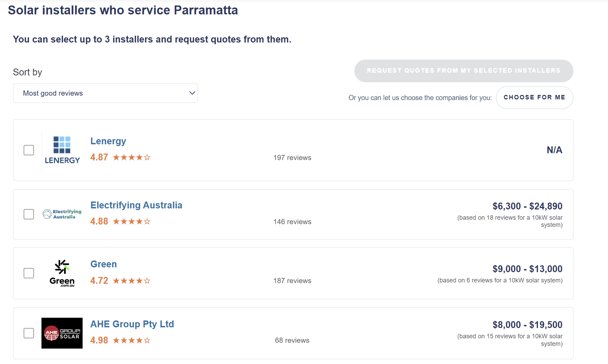Click the Sort by label
The image size is (608, 364).
click(27, 72)
